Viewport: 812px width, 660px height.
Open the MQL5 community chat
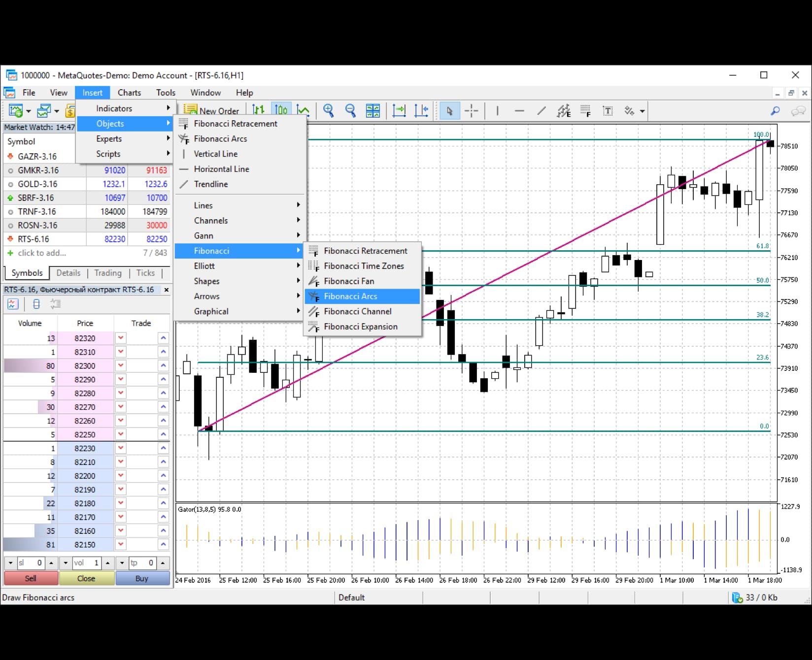pos(798,111)
